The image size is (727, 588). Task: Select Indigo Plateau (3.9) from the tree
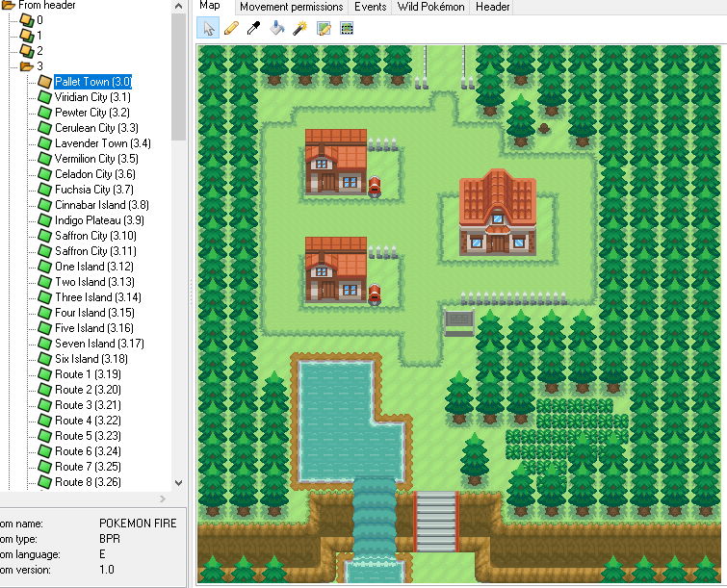click(99, 220)
